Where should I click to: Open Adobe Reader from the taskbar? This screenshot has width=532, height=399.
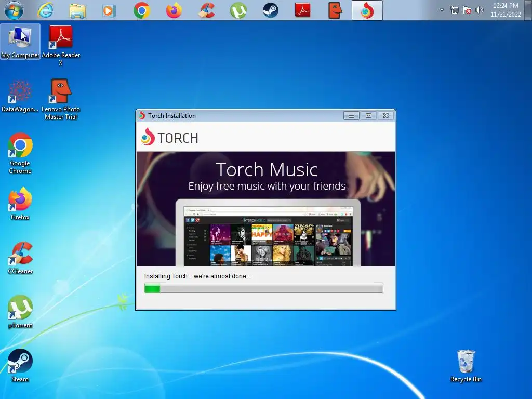pos(303,10)
